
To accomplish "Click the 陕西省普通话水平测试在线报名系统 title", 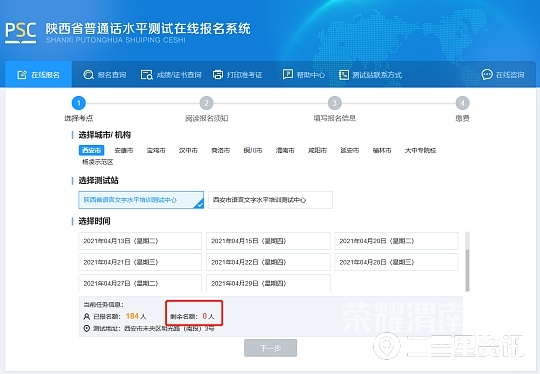I will point(148,29).
